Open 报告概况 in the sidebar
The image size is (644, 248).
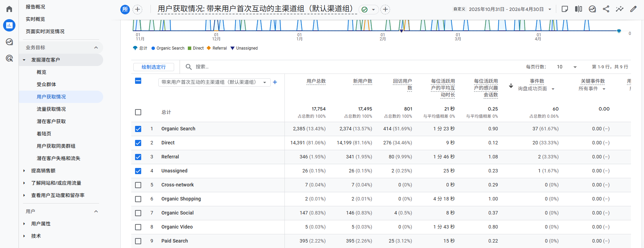point(35,7)
